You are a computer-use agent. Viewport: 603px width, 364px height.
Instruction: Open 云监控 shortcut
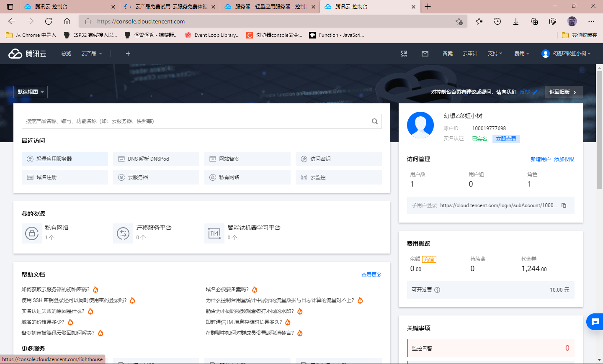tap(339, 177)
